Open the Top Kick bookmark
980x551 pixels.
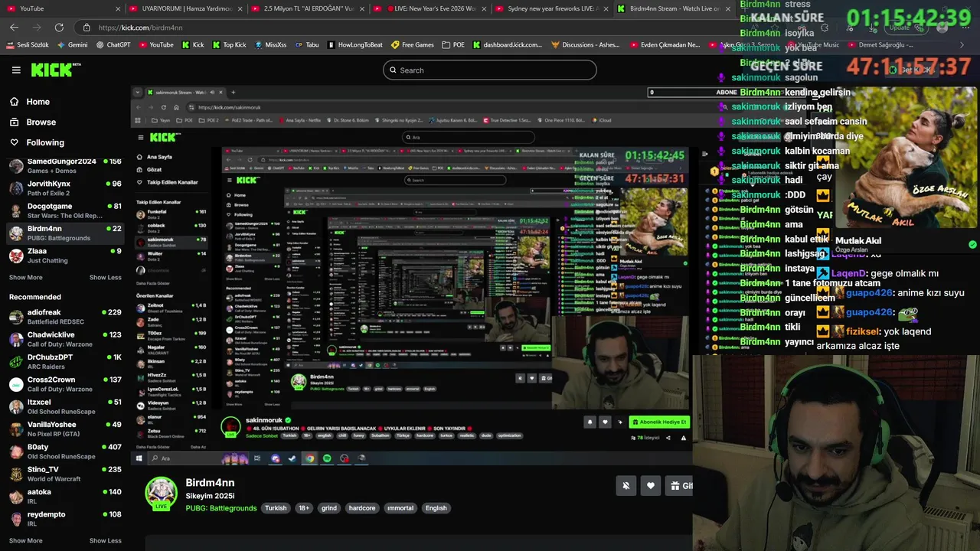[229, 45]
